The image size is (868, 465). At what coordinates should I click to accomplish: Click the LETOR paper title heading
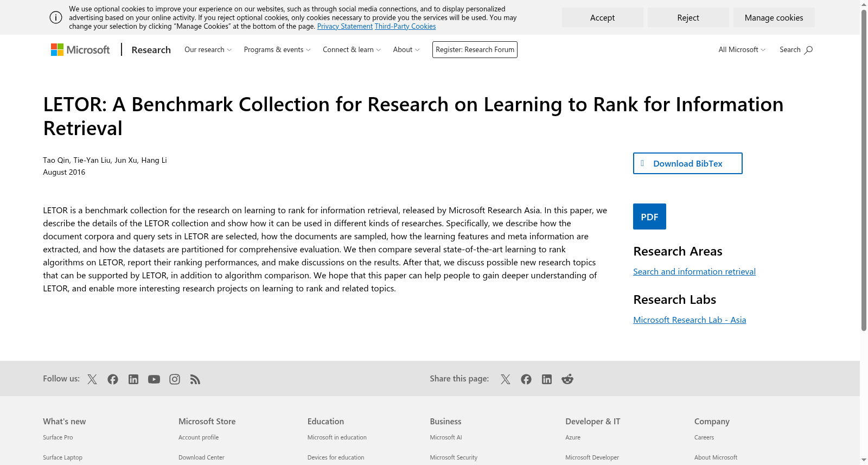click(x=413, y=116)
